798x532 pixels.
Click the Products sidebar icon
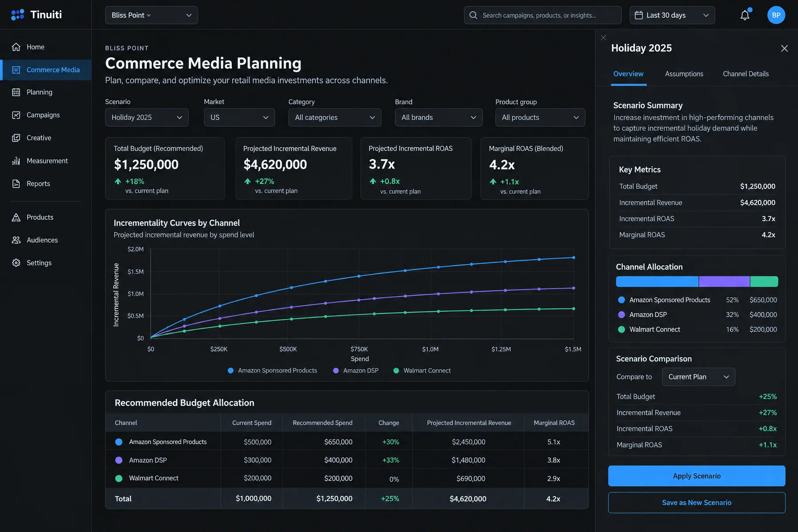[16, 217]
